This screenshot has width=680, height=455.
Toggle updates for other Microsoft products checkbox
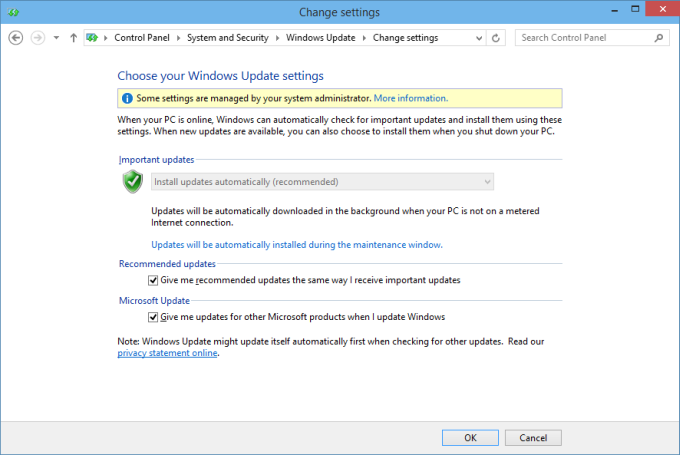pos(153,317)
